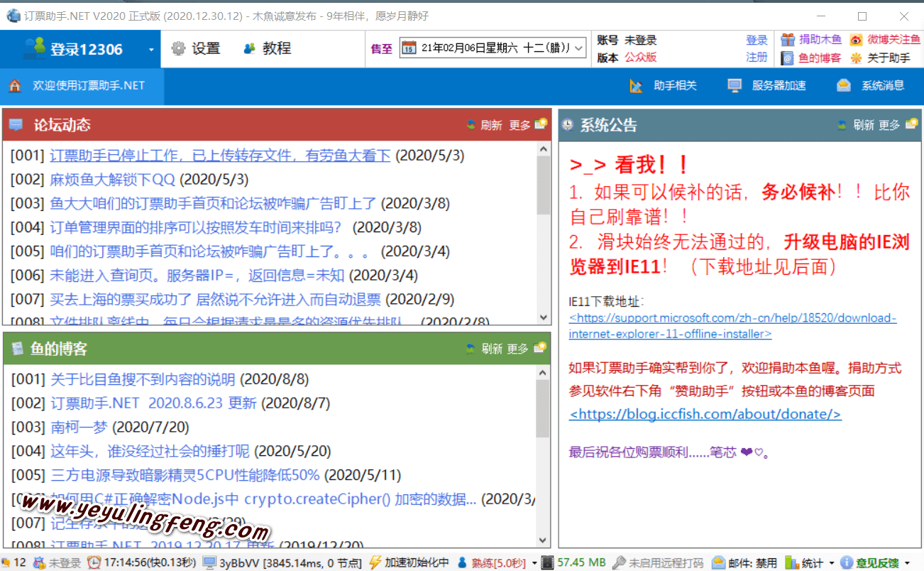Open the 系统消息 tab
The image size is (924, 571).
pyautogui.click(x=871, y=86)
